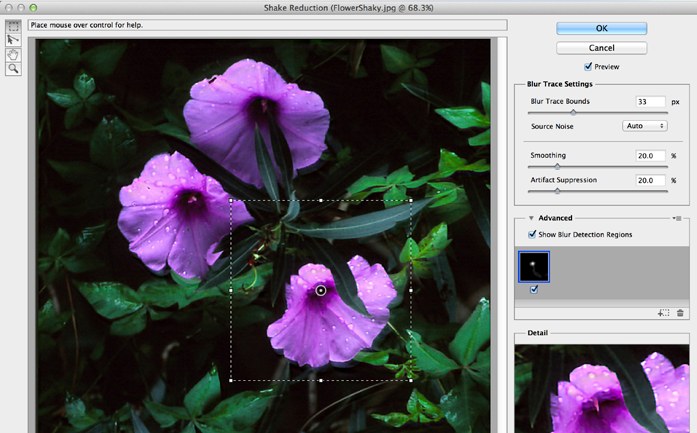Screen dimensions: 697x433
Task: Select the Hand tool
Action: [13, 55]
